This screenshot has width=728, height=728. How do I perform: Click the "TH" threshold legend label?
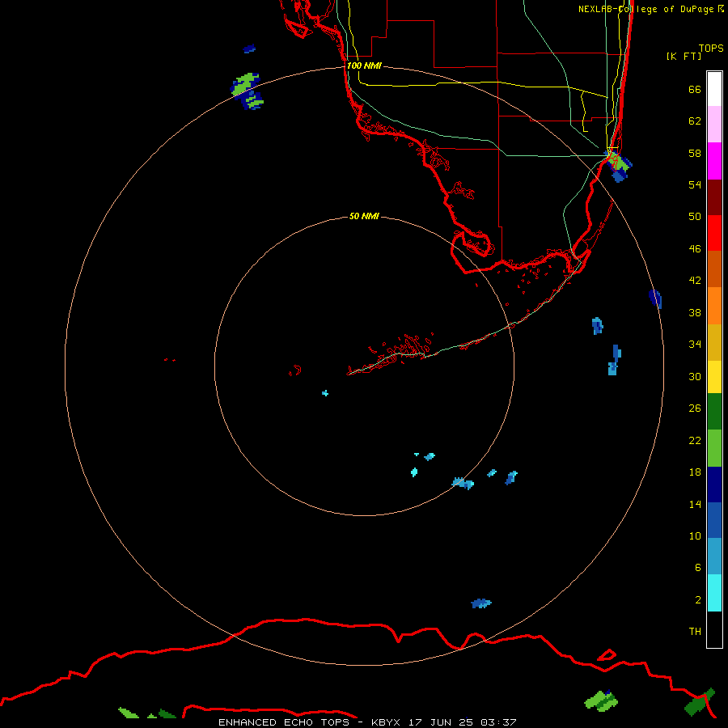click(x=695, y=632)
